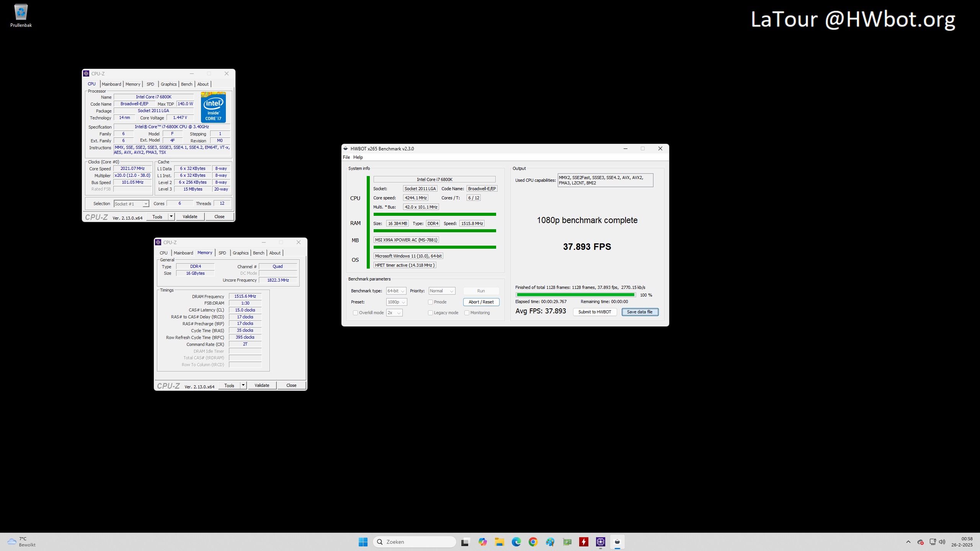Click the 37.893 FPS result text
The image size is (980, 551).
(x=587, y=247)
